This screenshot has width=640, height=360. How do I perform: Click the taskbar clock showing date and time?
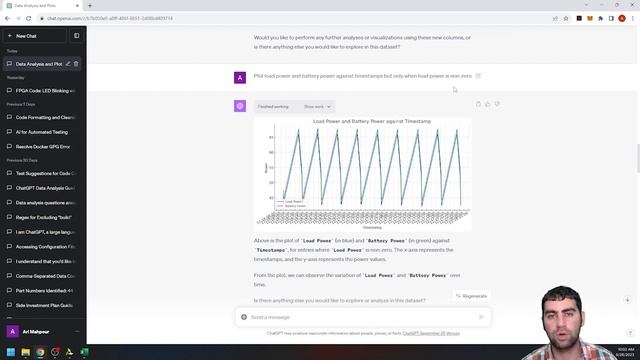click(x=624, y=352)
